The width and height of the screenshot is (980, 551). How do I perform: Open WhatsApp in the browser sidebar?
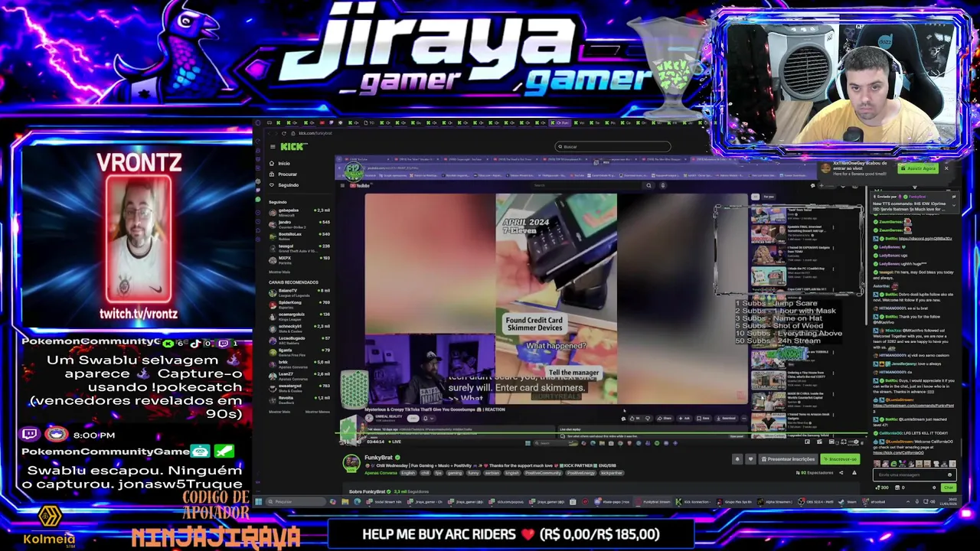[257, 200]
